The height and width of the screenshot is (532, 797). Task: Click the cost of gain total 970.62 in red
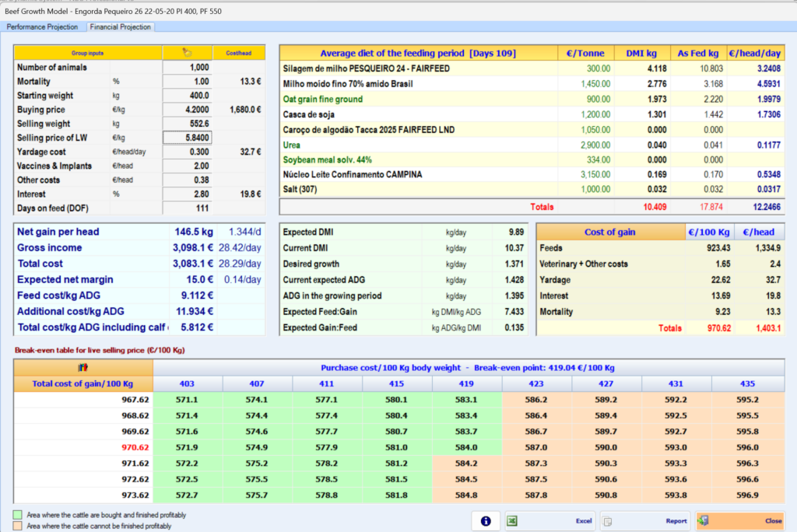click(718, 328)
